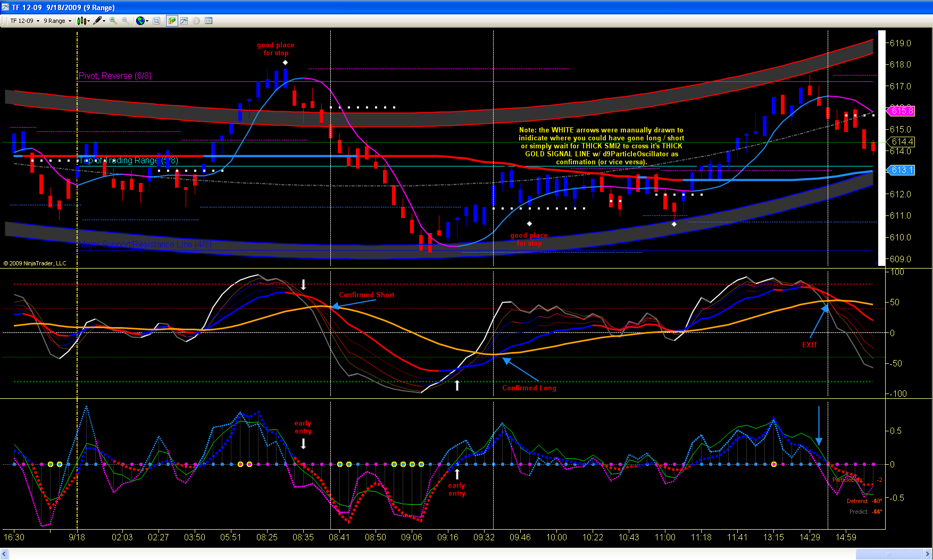The height and width of the screenshot is (560, 933).
Task: Expand the globe icon dropdown arrow
Action: (x=147, y=21)
